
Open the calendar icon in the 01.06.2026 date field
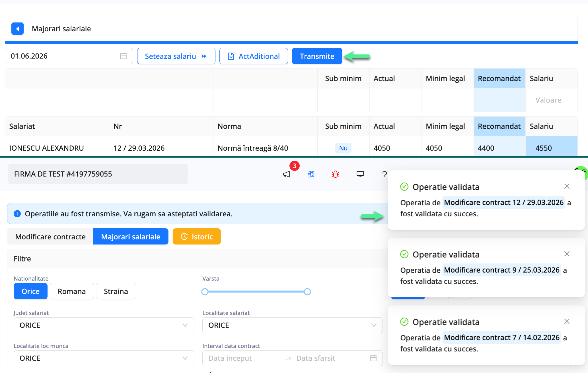(x=123, y=56)
